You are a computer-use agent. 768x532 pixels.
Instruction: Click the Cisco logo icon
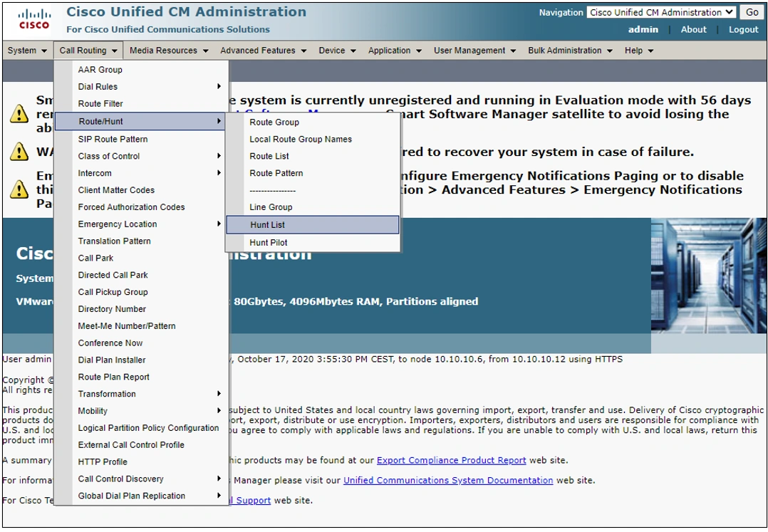[33, 19]
